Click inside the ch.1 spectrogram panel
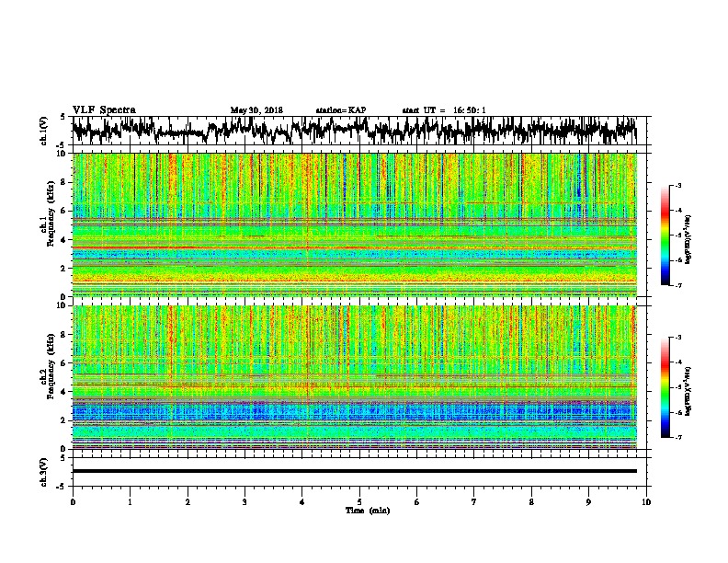 [x=355, y=224]
